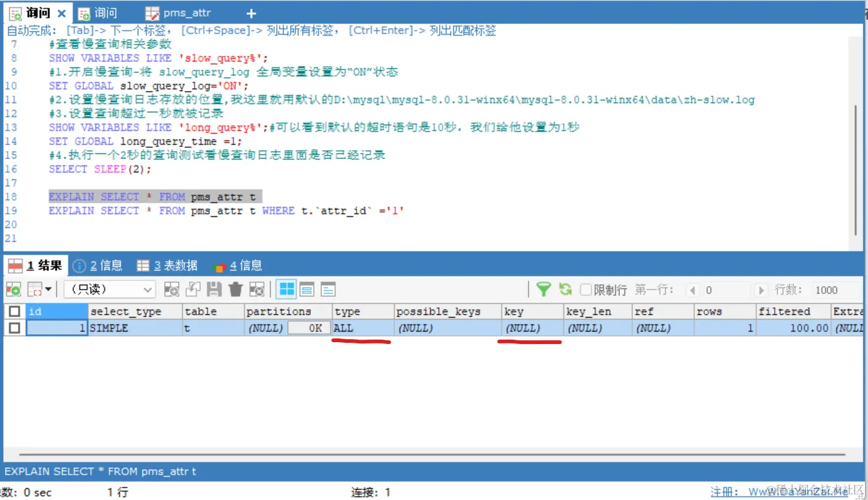Select the id cell containing 1
This screenshot has width=868, height=500.
[x=56, y=328]
